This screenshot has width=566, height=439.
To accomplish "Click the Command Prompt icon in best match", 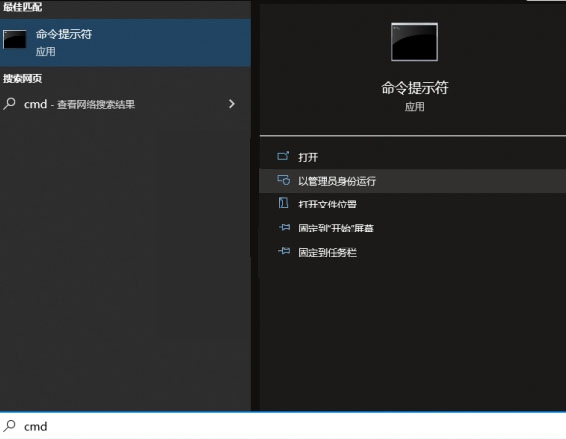I will (14, 39).
